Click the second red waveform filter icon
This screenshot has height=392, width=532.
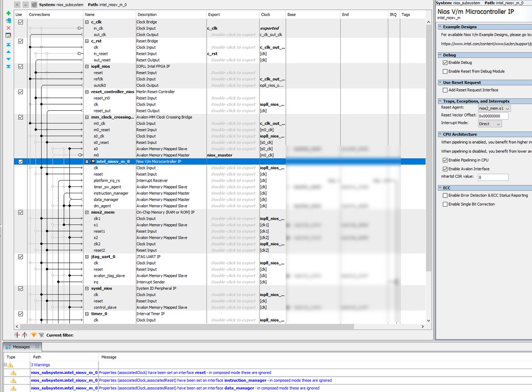[x=25, y=335]
